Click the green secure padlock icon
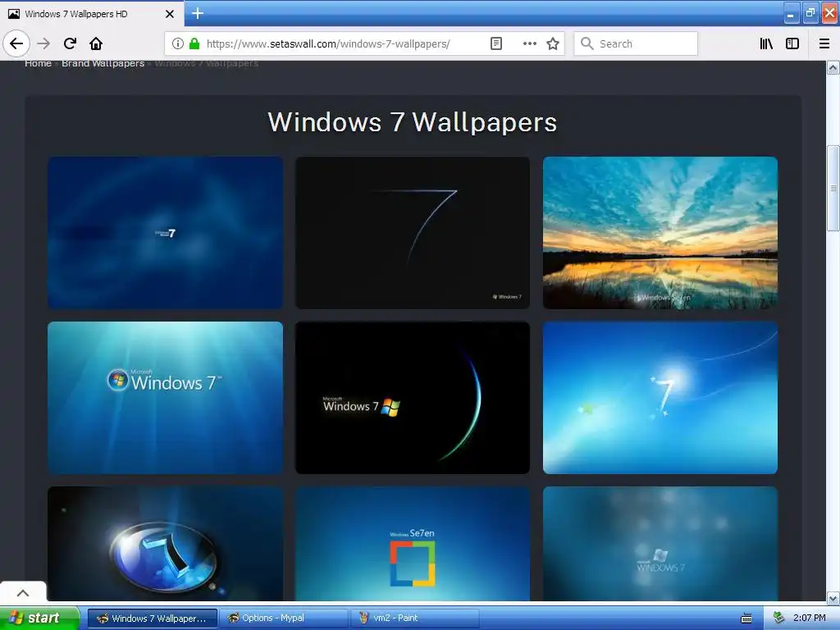 tap(194, 43)
